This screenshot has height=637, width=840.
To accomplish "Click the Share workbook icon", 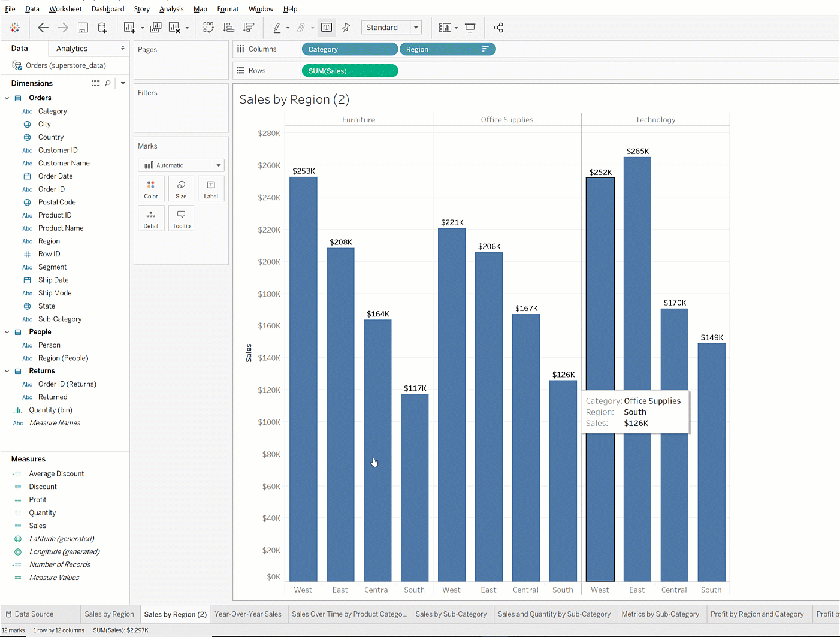I will pyautogui.click(x=498, y=28).
